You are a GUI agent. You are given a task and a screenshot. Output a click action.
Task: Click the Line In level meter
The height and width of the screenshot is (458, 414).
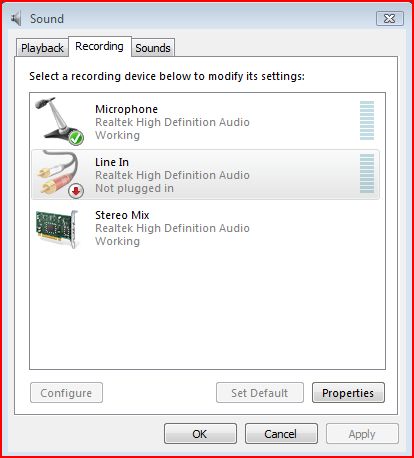(367, 173)
